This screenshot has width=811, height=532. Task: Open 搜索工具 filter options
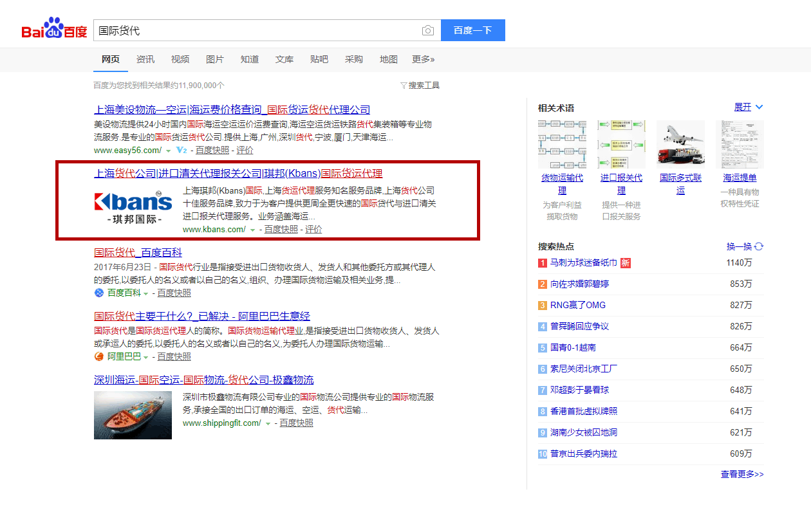pos(420,85)
